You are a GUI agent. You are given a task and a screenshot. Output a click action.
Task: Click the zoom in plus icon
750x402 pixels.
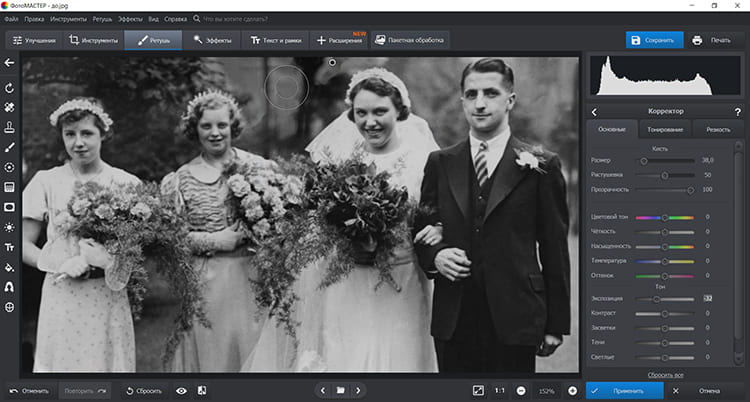coord(572,390)
